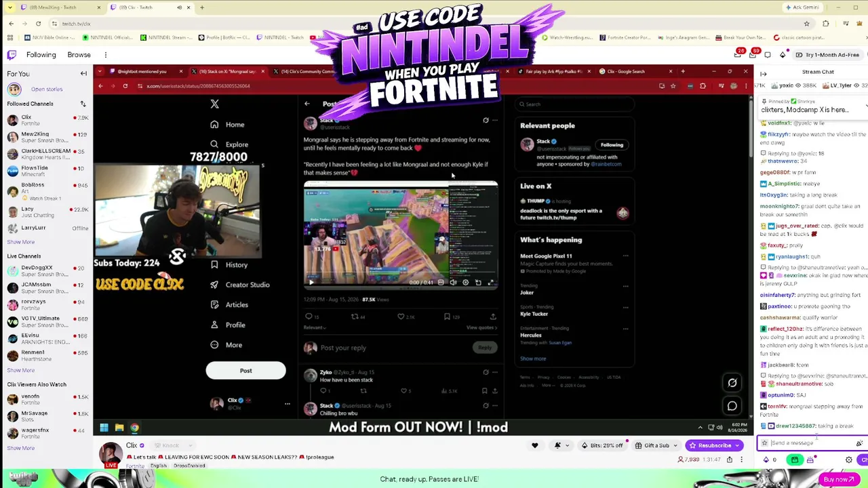Image resolution: width=868 pixels, height=488 pixels.
Task: Go to the X logo home icon
Action: [x=215, y=104]
